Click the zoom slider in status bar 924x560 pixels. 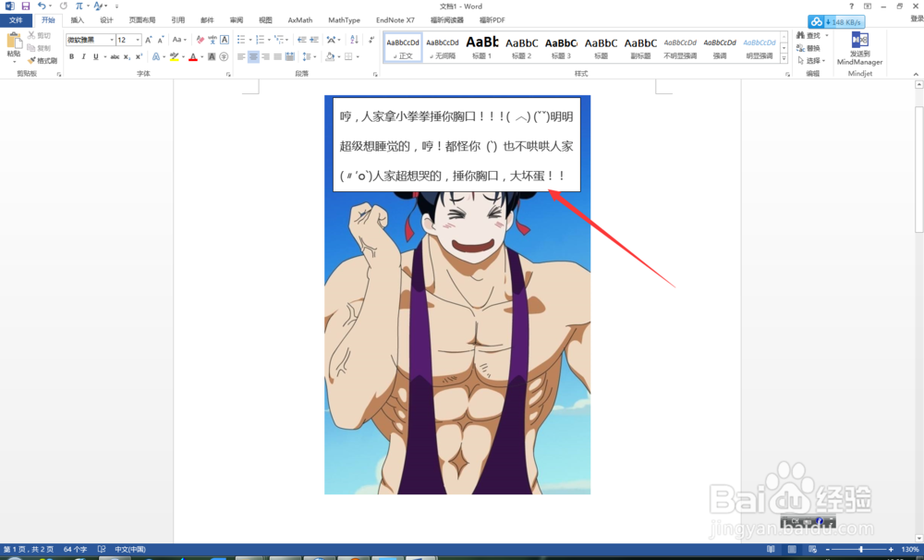pos(860,549)
